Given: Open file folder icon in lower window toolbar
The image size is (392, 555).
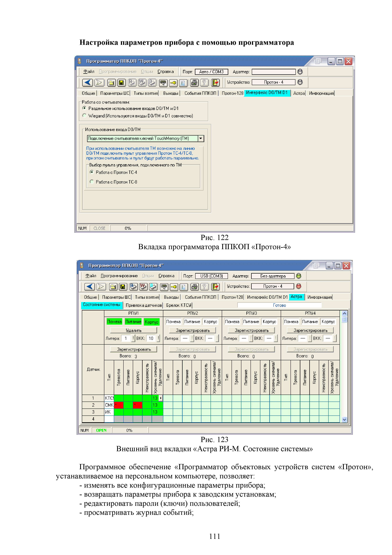Looking at the screenshot, I should point(113,287).
